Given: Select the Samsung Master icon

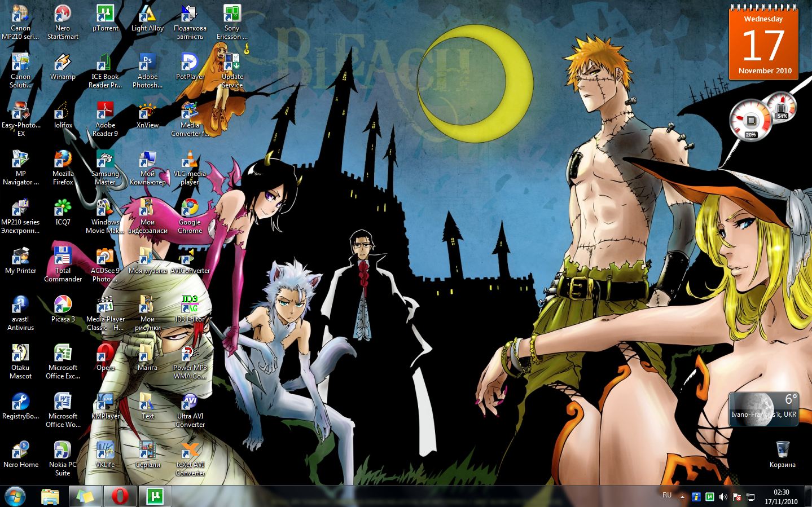Looking at the screenshot, I should pos(105,168).
